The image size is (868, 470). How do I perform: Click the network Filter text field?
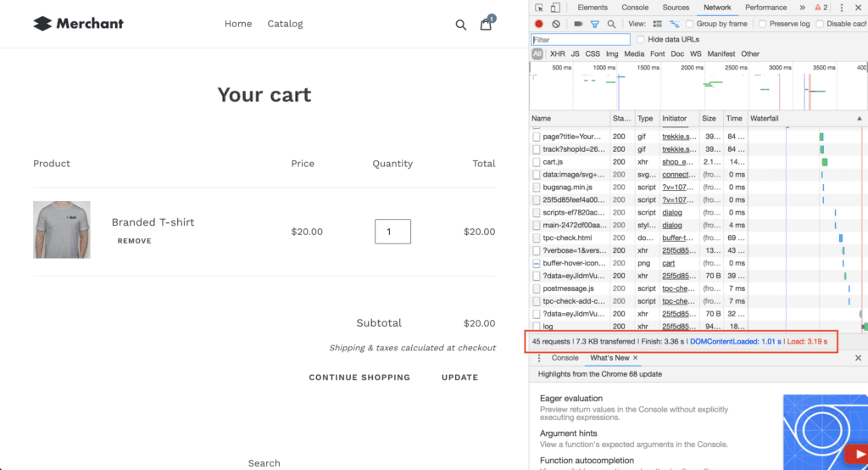click(581, 40)
